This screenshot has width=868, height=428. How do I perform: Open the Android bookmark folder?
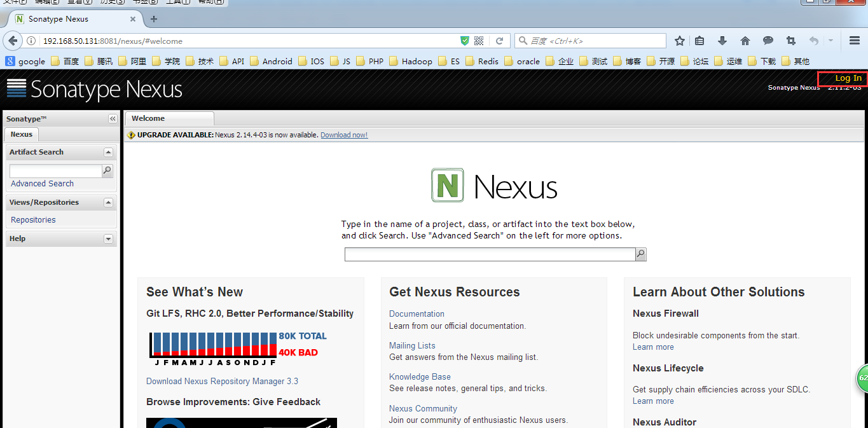tap(272, 61)
